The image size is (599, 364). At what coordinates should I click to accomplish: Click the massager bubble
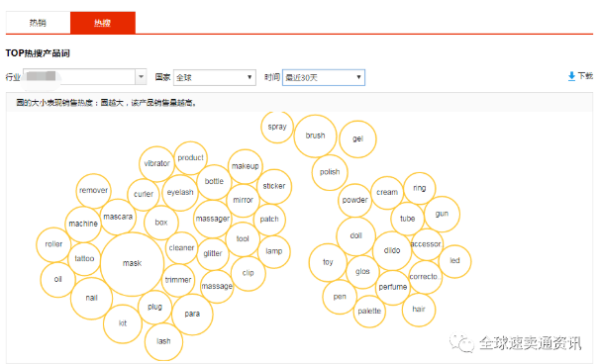coord(213,219)
